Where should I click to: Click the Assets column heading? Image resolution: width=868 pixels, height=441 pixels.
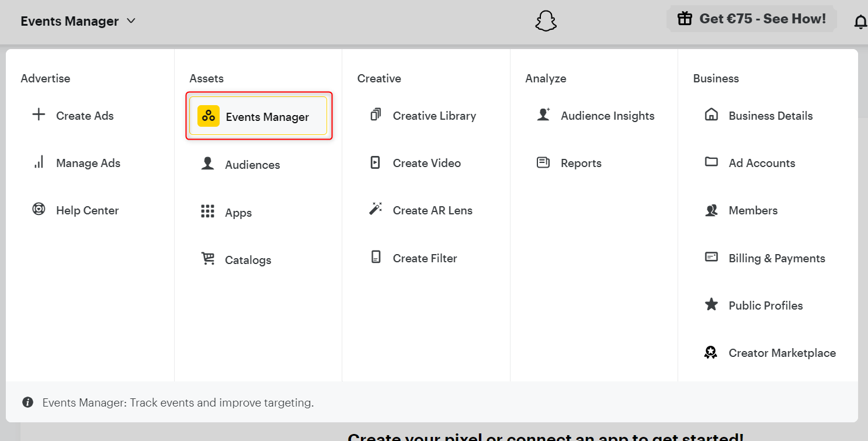coord(206,78)
